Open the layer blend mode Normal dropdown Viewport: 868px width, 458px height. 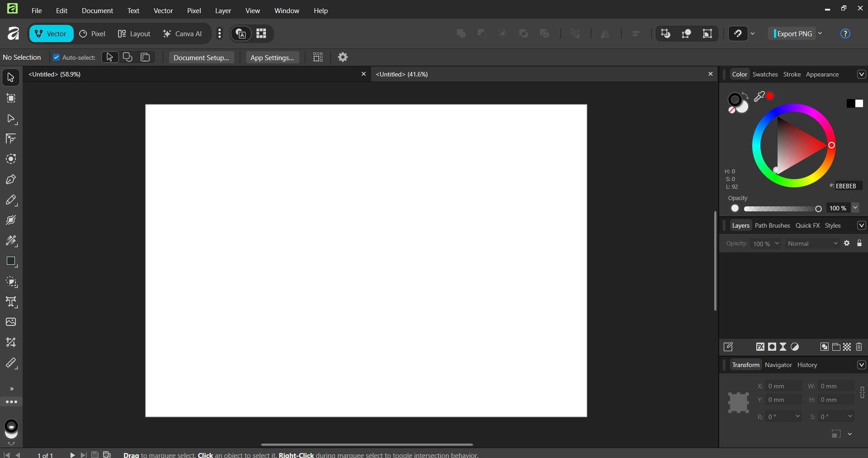pyautogui.click(x=812, y=243)
